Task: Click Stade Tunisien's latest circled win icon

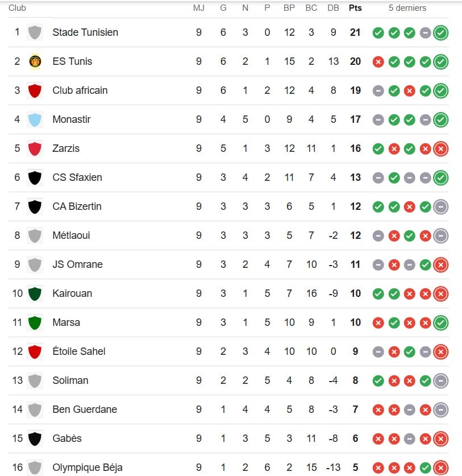Action: point(440,33)
